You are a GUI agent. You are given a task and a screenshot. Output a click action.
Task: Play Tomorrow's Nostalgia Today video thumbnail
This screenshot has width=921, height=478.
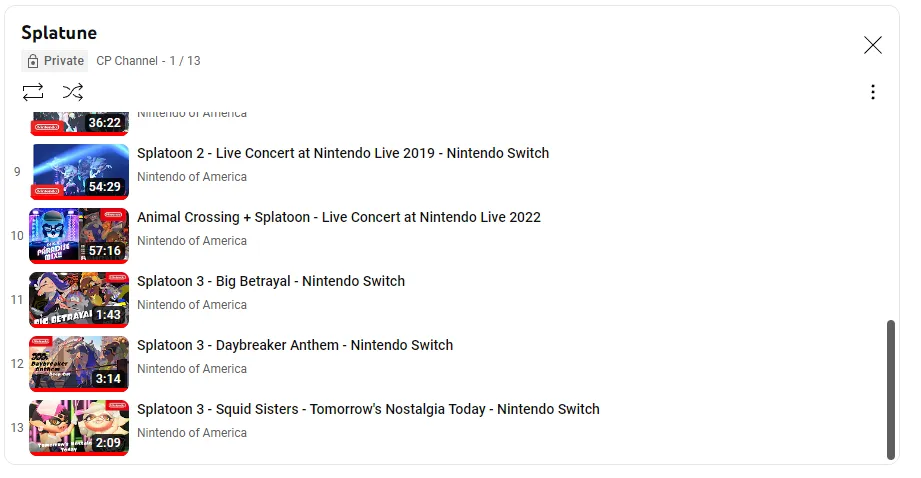pyautogui.click(x=79, y=427)
